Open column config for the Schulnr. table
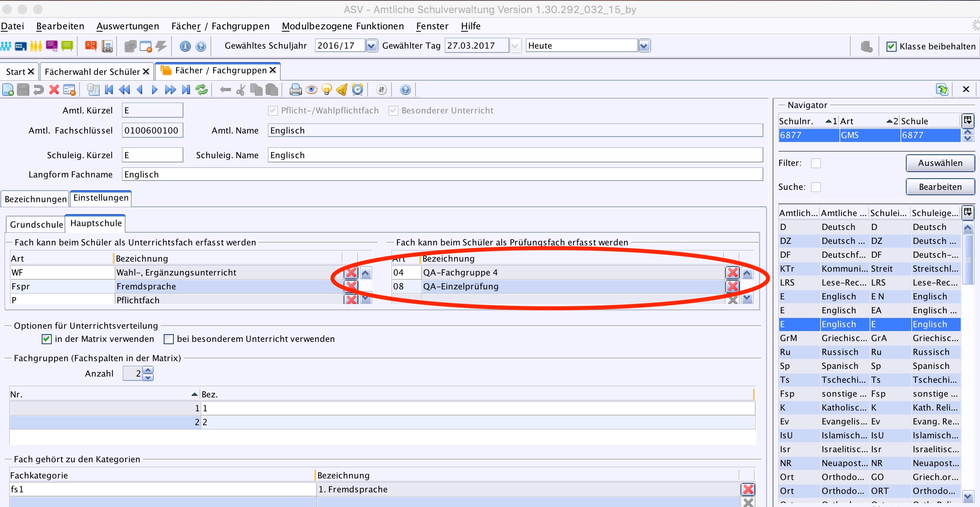The height and width of the screenshot is (507, 980). [968, 120]
